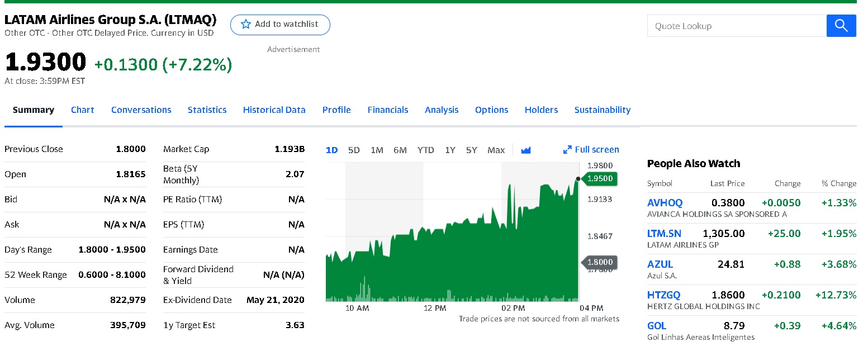Click the Full screen expand icon

(567, 150)
